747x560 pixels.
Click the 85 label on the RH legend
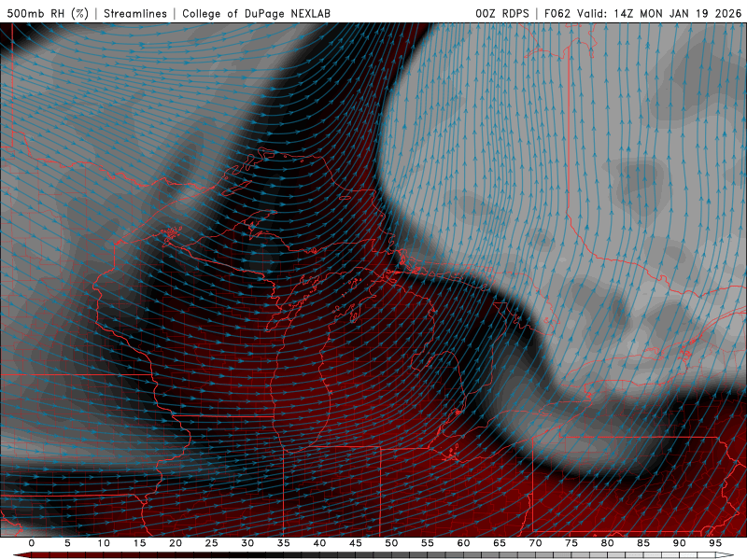643,543
